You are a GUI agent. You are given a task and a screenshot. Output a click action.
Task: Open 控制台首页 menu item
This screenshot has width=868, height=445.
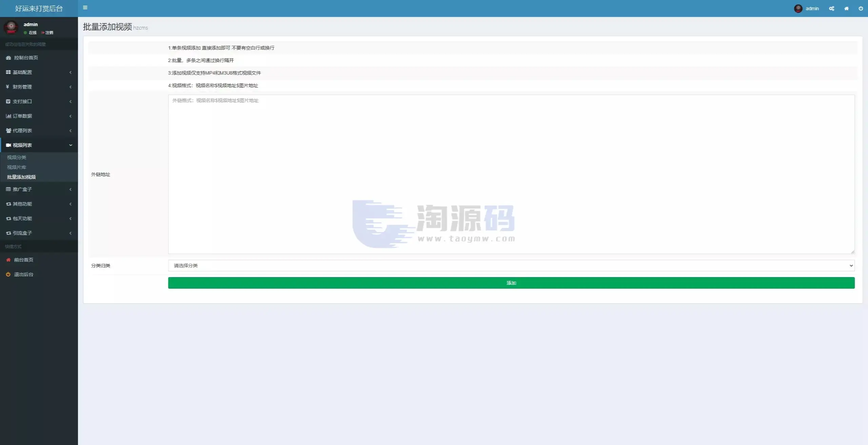(x=39, y=58)
